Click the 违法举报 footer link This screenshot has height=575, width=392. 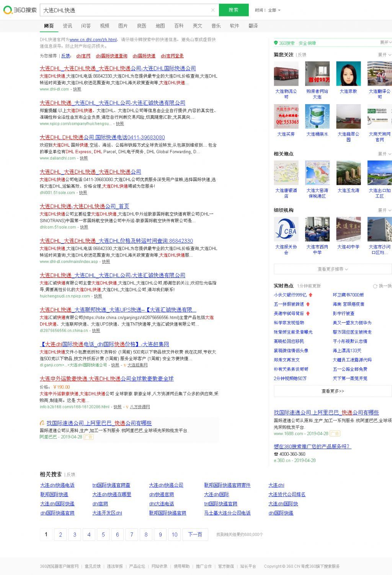(115, 567)
